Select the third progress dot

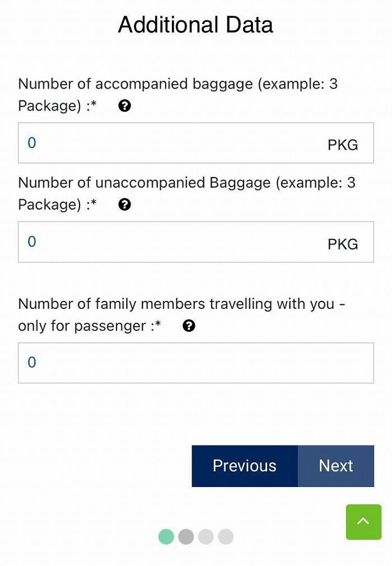click(206, 537)
